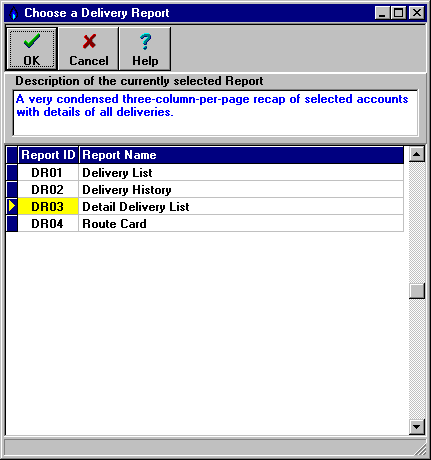
Task: Click the vertical scrollbar thumb
Action: [x=417, y=291]
